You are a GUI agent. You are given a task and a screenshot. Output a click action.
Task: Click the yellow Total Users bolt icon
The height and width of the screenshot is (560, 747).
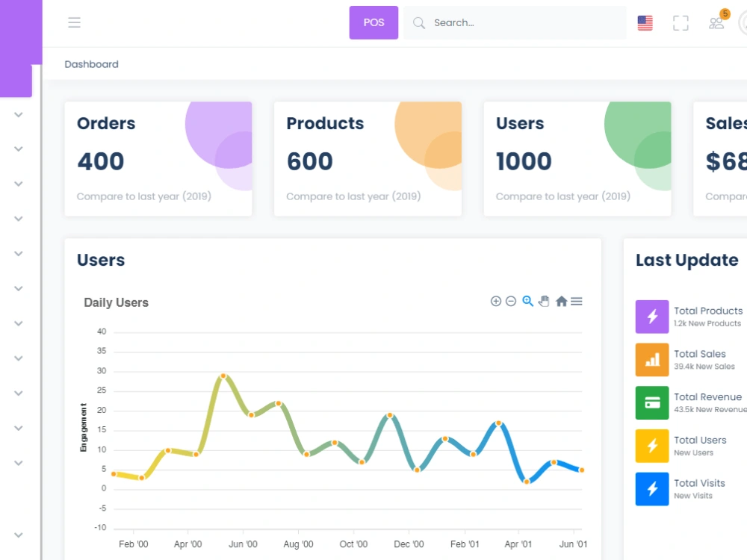coord(652,446)
